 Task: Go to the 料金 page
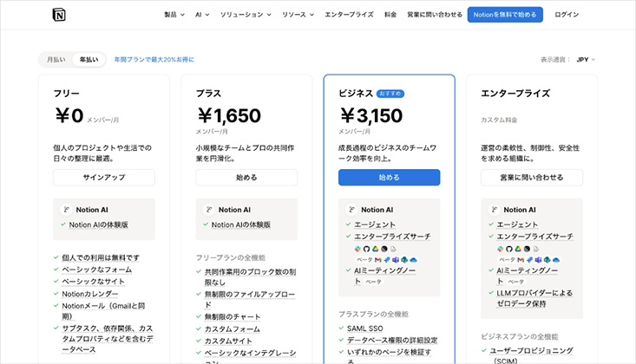point(390,15)
